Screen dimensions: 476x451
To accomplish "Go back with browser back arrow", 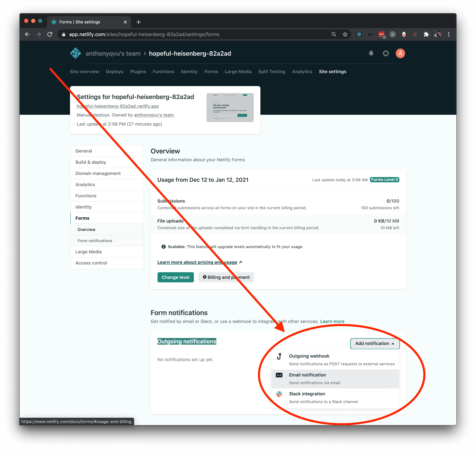I will 27,34.
